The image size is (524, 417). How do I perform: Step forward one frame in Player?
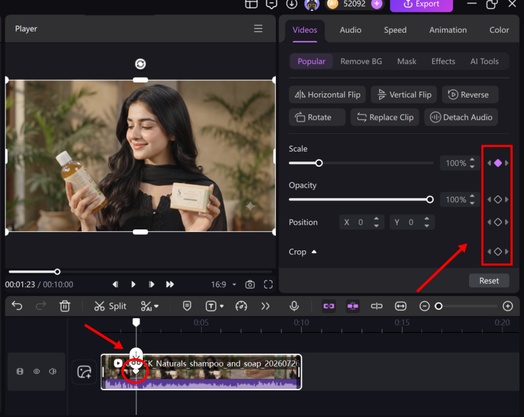coord(151,284)
